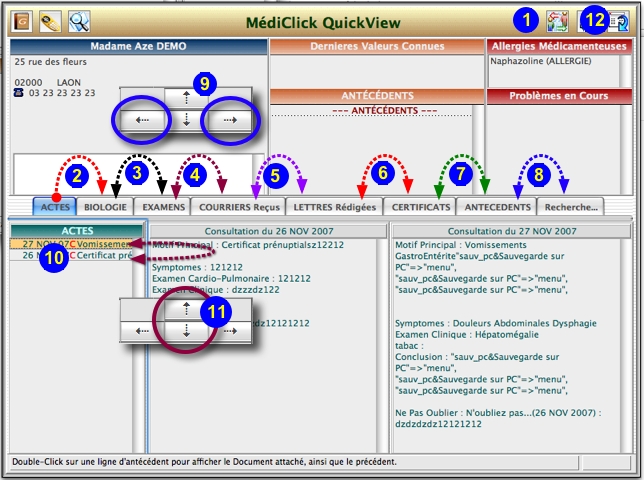Open the Recherche... tab

[571, 207]
